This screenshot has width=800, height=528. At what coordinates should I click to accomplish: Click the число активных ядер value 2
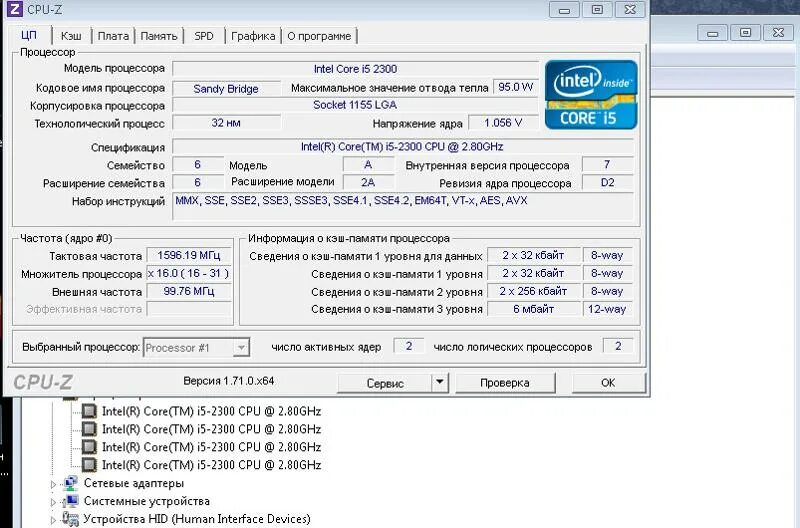coord(409,346)
